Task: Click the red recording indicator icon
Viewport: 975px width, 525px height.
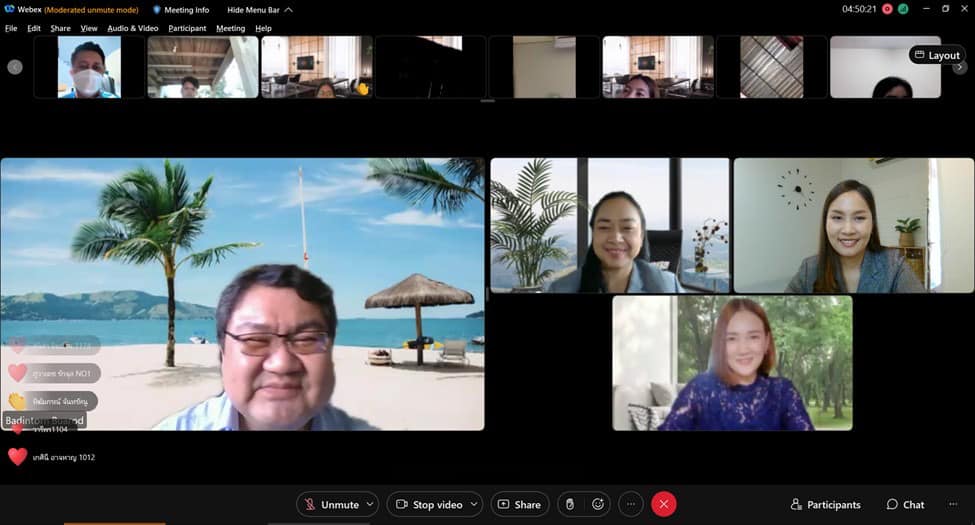Action: click(x=887, y=9)
